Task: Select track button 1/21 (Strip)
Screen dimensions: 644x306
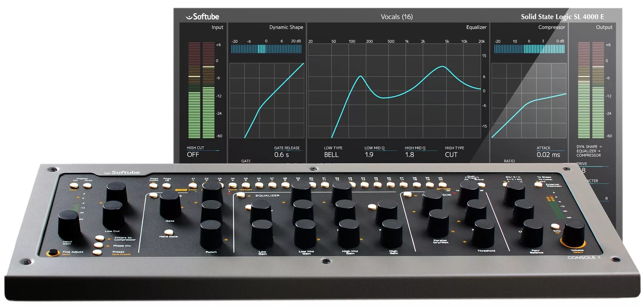Action: tap(193, 185)
